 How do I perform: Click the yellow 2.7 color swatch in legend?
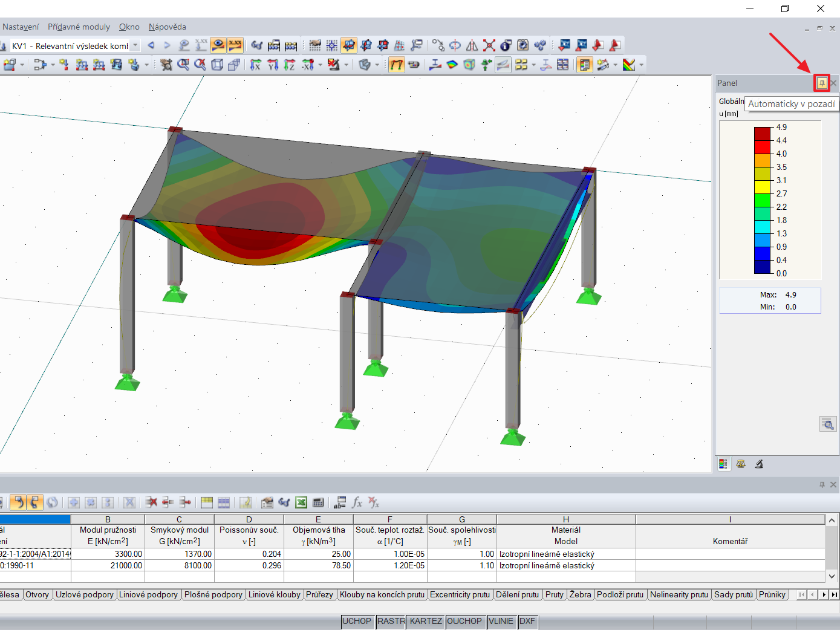762,187
